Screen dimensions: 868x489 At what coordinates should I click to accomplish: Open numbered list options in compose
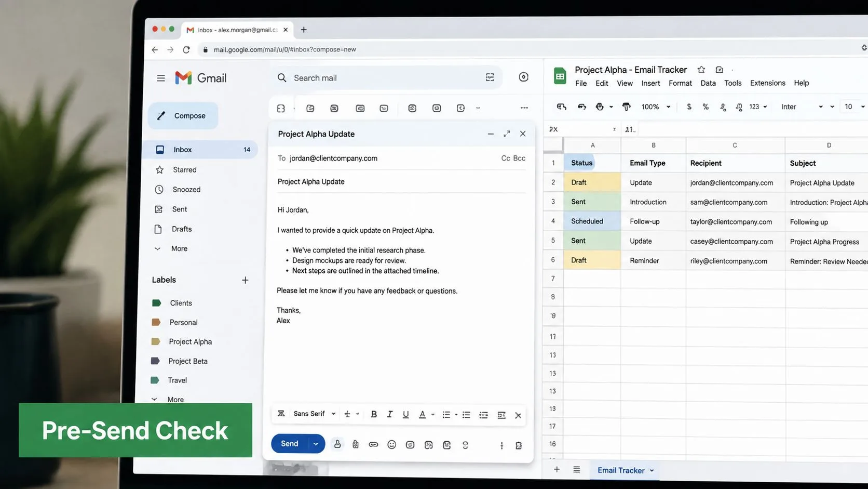tap(450, 415)
